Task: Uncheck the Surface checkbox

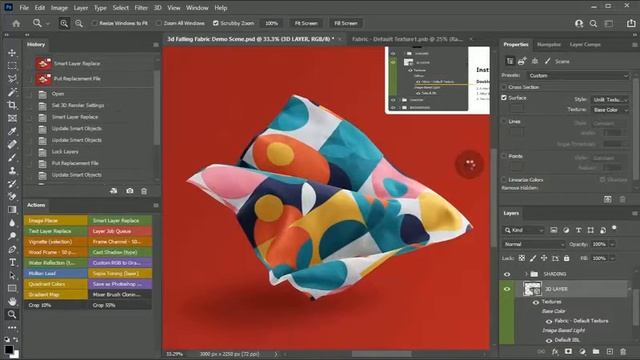Action: click(504, 98)
